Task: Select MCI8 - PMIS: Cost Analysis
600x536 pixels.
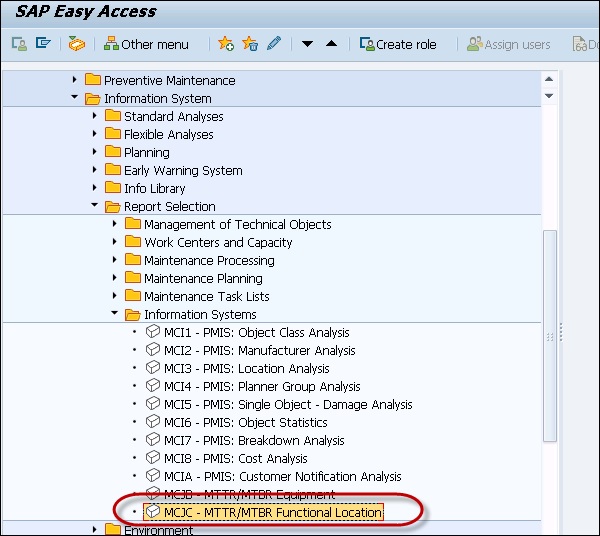Action: (228, 458)
